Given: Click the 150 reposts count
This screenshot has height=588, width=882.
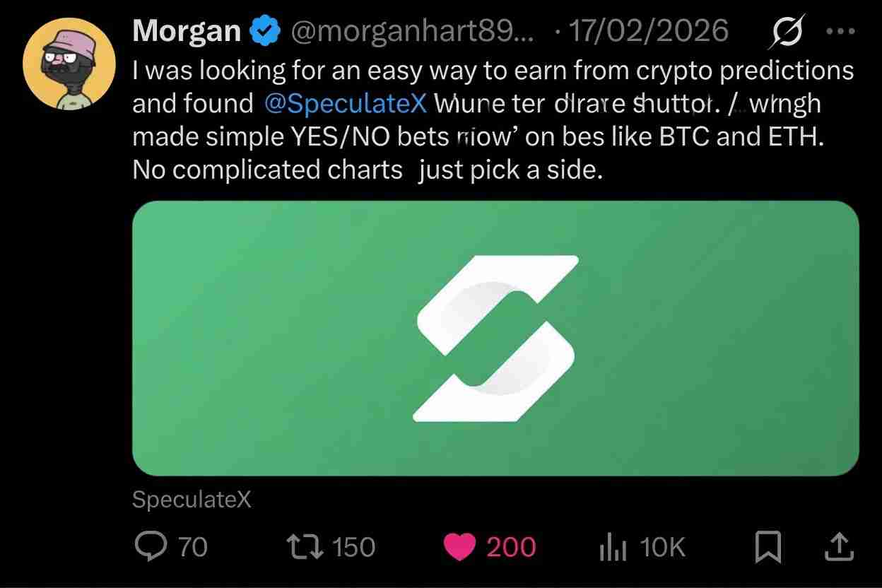Looking at the screenshot, I should tap(353, 547).
